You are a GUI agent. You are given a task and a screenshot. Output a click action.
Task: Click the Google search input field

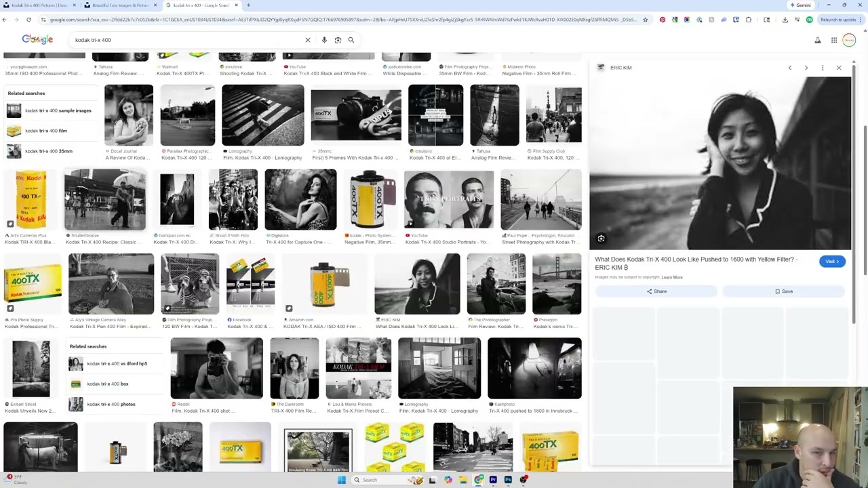click(x=186, y=40)
